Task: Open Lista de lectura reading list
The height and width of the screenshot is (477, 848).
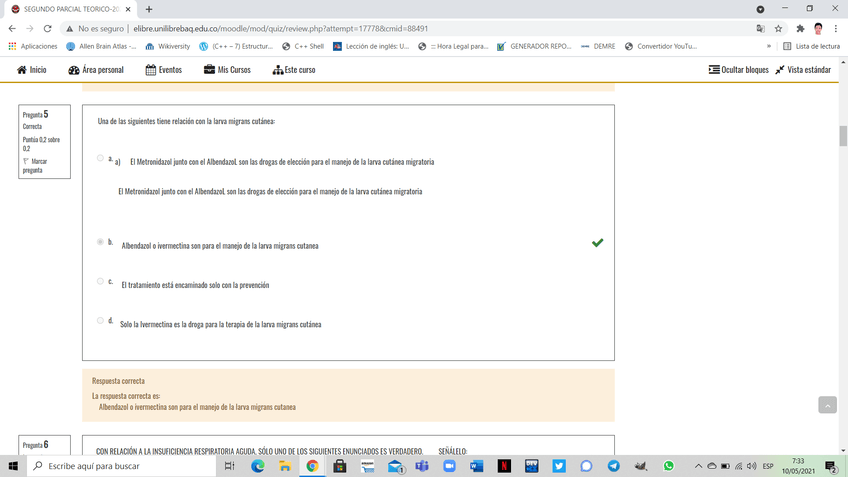Action: (x=811, y=46)
